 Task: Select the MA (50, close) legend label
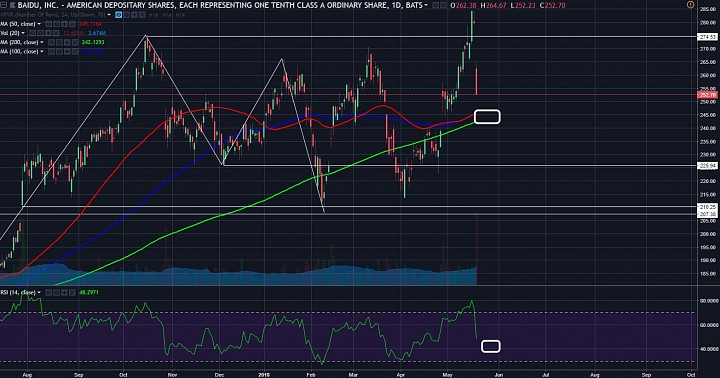pyautogui.click(x=17, y=24)
